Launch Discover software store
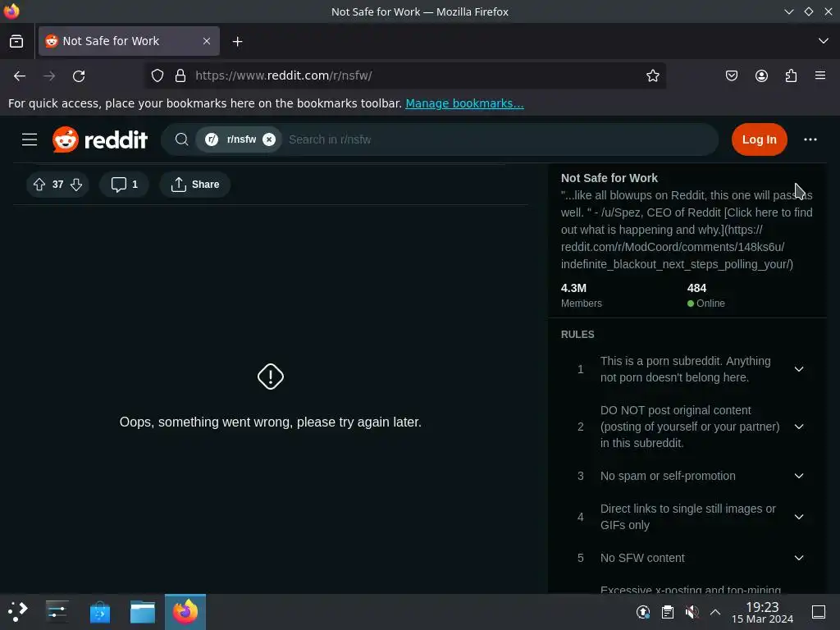This screenshot has height=630, width=840. (99, 612)
